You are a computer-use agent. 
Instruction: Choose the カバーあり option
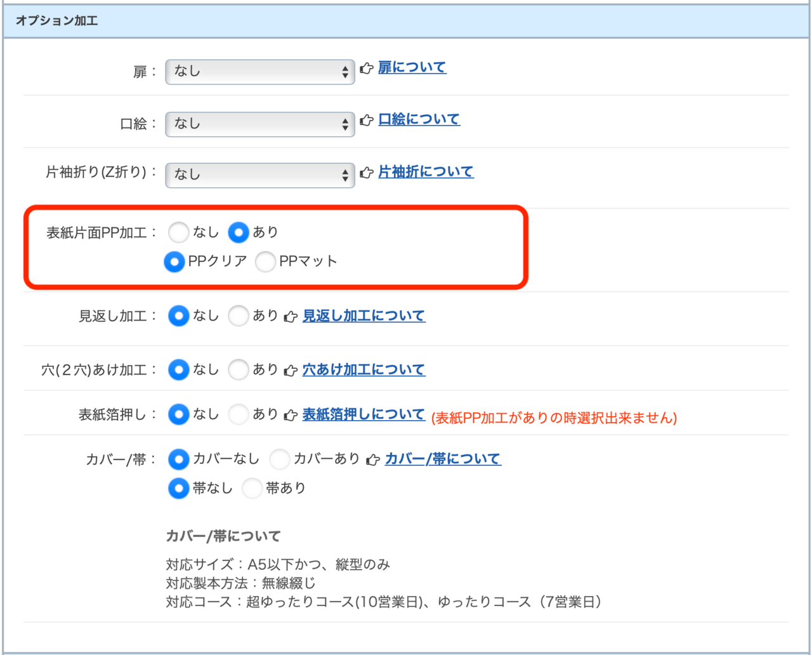pos(279,459)
